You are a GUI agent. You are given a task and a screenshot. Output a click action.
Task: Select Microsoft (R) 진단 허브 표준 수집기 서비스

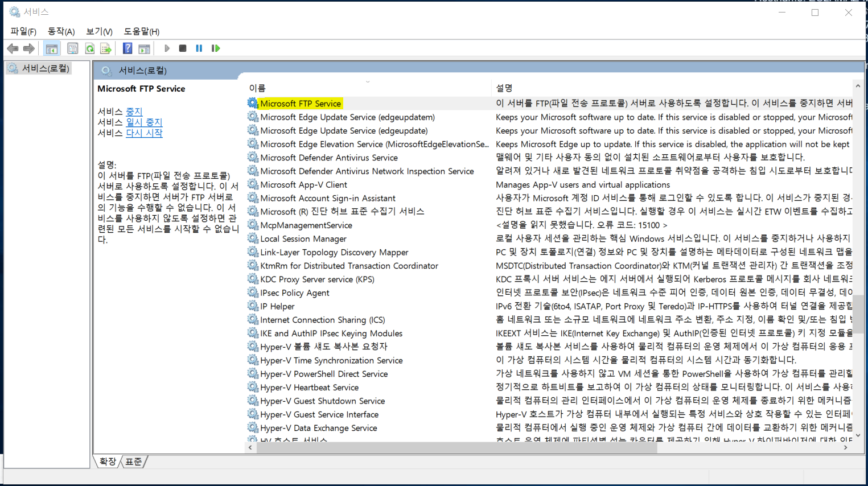342,212
